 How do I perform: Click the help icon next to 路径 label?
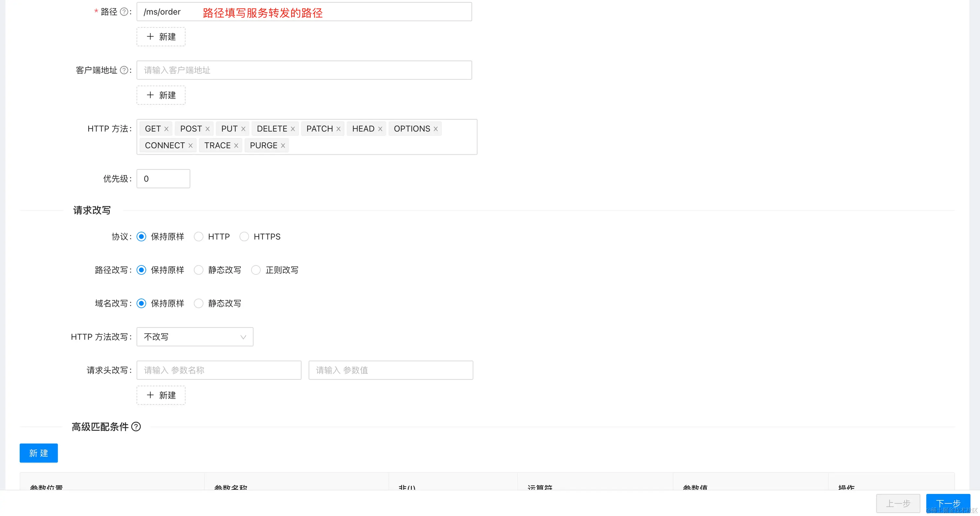[124, 12]
